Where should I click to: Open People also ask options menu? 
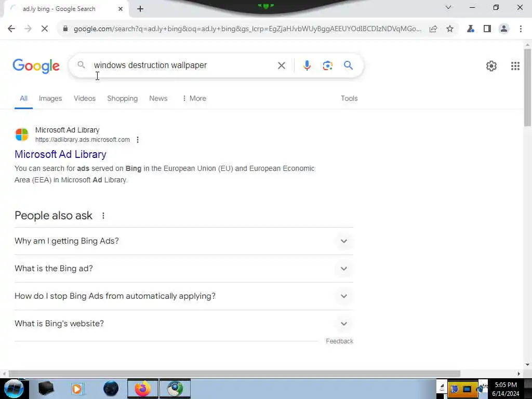[x=103, y=216]
